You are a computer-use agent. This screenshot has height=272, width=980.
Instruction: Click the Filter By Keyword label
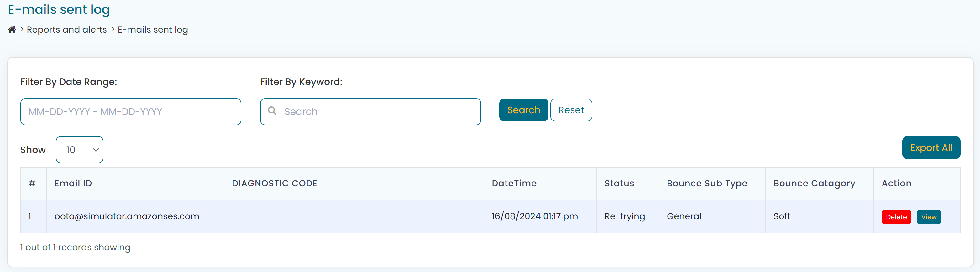pos(301,82)
